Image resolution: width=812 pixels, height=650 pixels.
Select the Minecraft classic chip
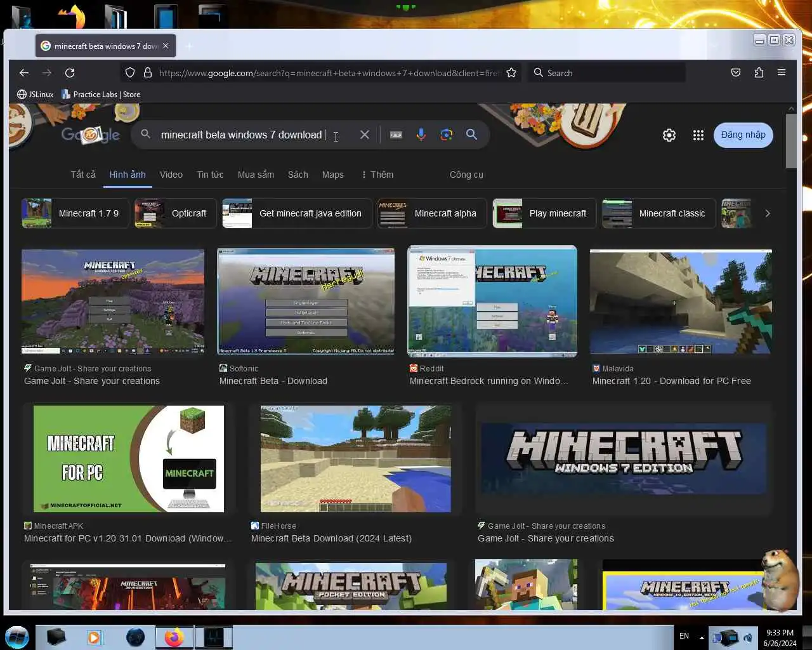pyautogui.click(x=658, y=213)
